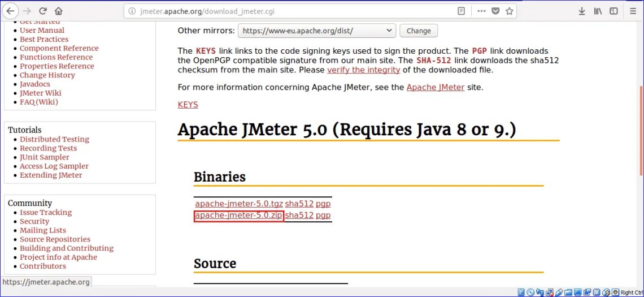Image resolution: width=644 pixels, height=297 pixels.
Task: Open page actions three-dot menu
Action: coord(482,11)
